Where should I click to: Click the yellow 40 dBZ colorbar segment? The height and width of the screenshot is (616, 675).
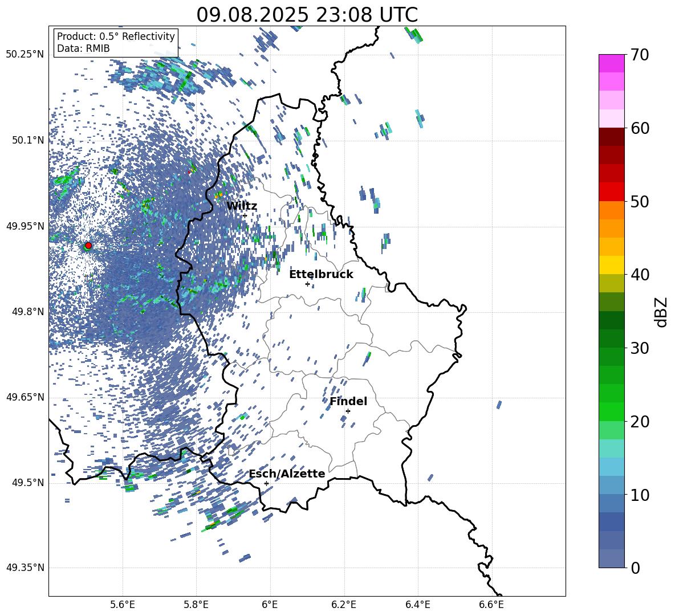tap(612, 266)
